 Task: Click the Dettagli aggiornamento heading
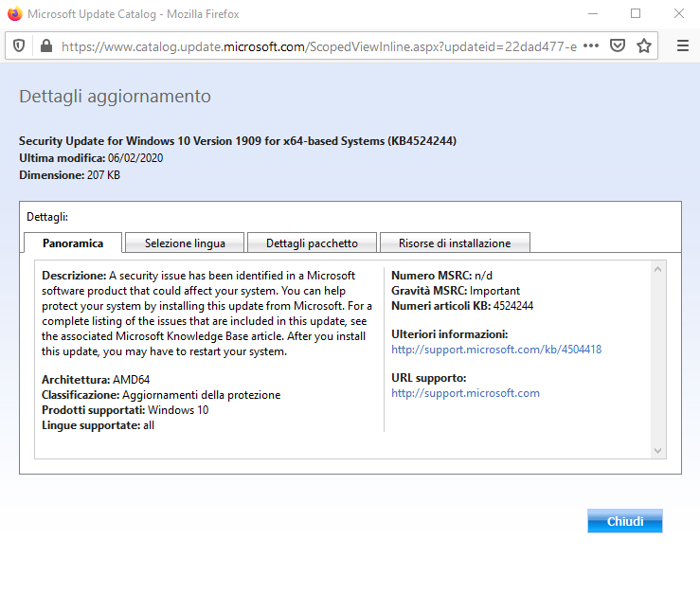click(115, 97)
